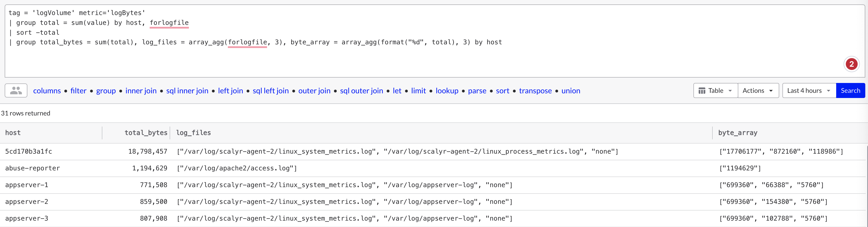Insert the limit command link
The width and height of the screenshot is (868, 227).
tap(418, 91)
